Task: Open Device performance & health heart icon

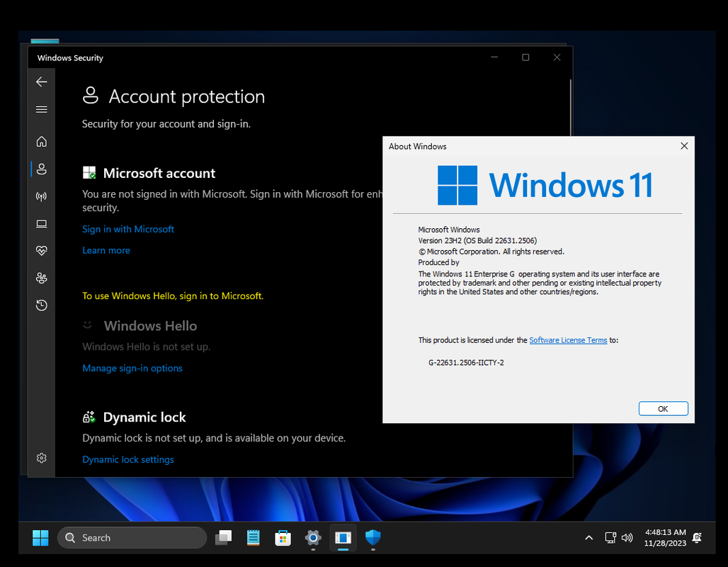Action: [41, 250]
